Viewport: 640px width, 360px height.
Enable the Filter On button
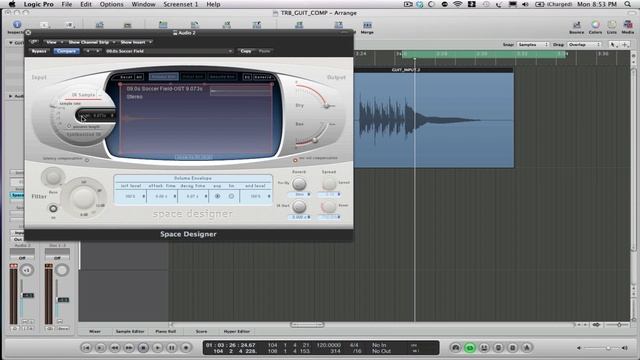(53, 209)
